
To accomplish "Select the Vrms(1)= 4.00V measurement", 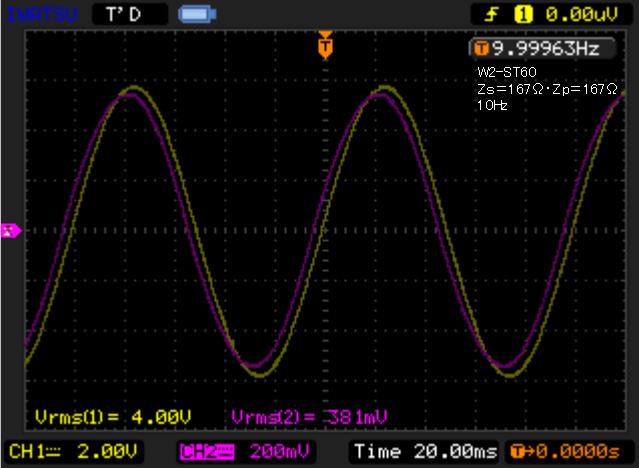I will pyautogui.click(x=113, y=417).
